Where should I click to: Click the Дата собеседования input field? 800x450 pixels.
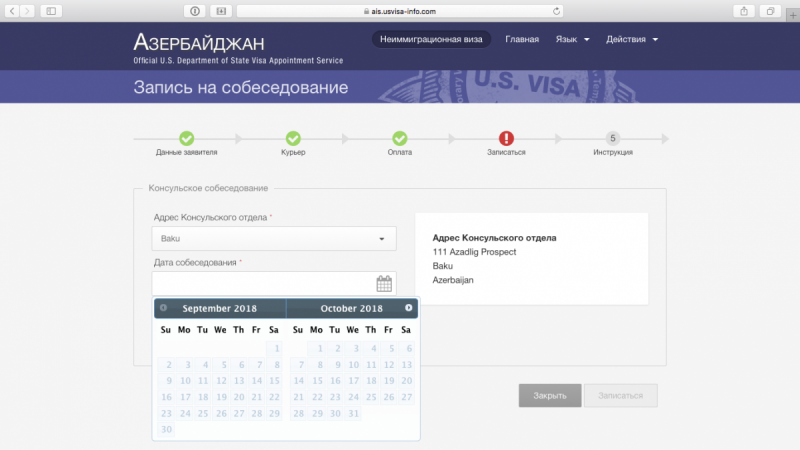point(262,283)
